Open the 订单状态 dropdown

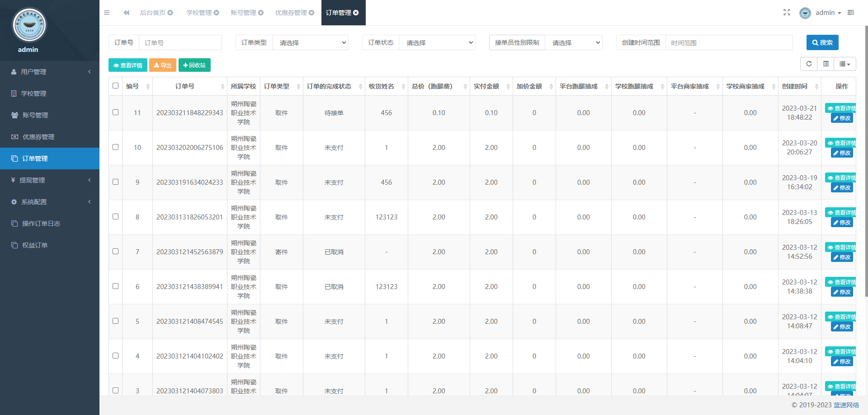click(x=437, y=42)
